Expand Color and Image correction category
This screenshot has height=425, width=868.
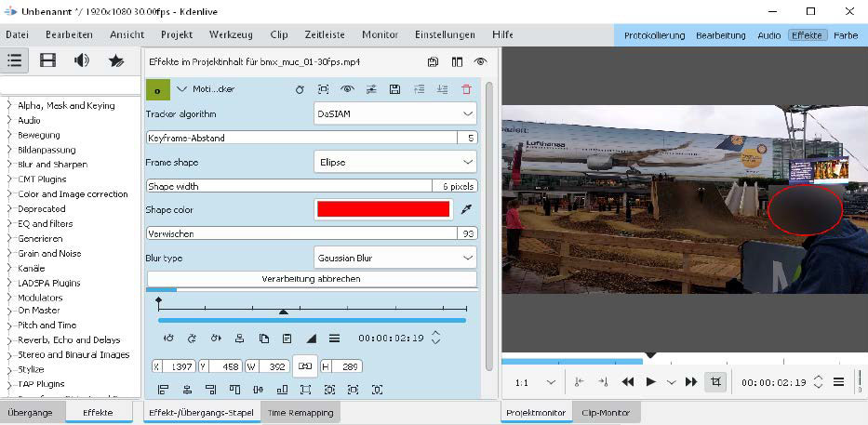click(9, 194)
